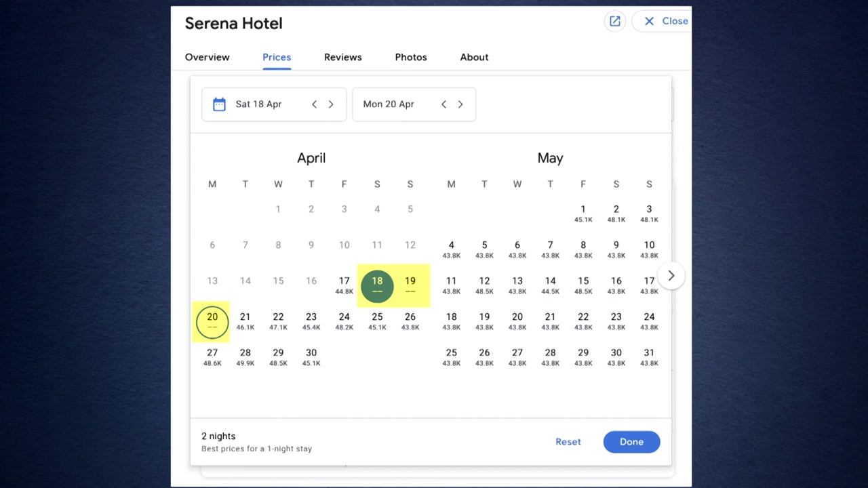Show next month in calendar
This screenshot has height=488, width=868.
(671, 275)
